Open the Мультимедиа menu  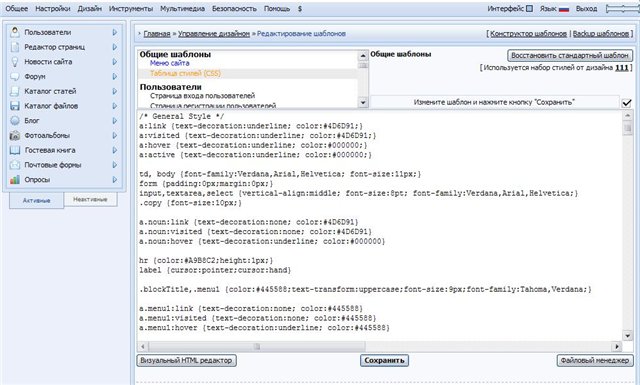[182, 9]
